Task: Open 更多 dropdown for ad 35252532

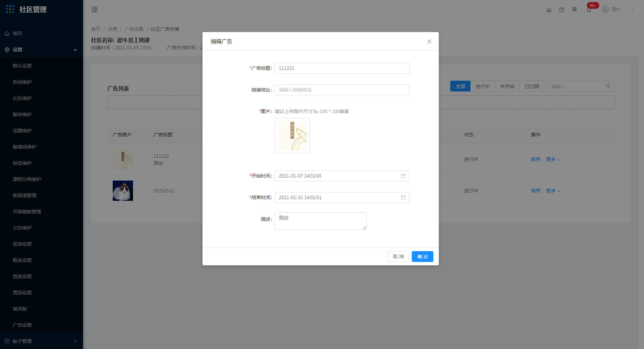Action: (x=553, y=191)
